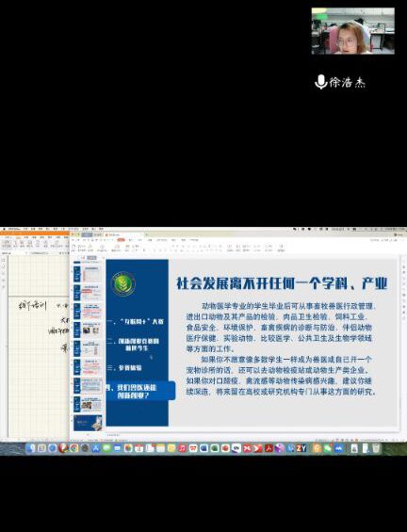Open Finder from the dock
Viewport: 407px width, 532px height.
click(x=30, y=448)
